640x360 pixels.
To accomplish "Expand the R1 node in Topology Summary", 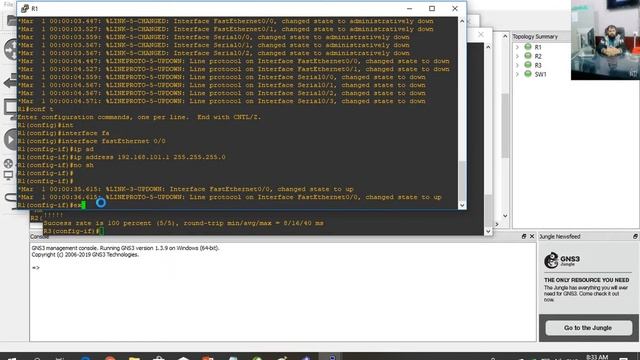I will tap(518, 47).
